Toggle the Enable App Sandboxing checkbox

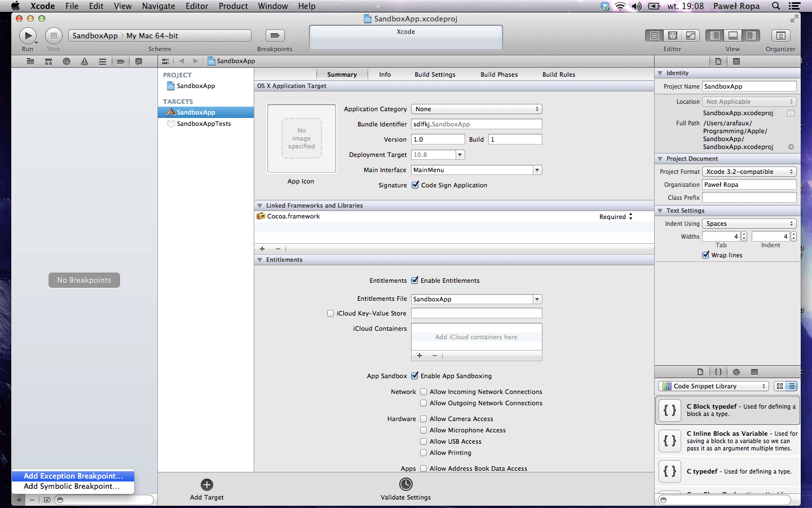point(415,375)
